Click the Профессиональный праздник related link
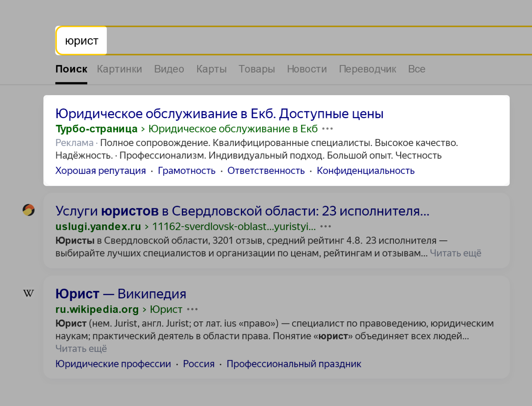Screen dimensions: 532x406 294,364
